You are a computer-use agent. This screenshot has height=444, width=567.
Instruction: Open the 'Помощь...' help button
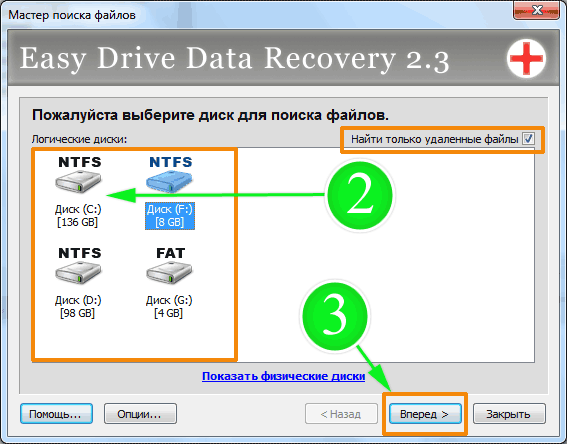pyautogui.click(x=56, y=414)
